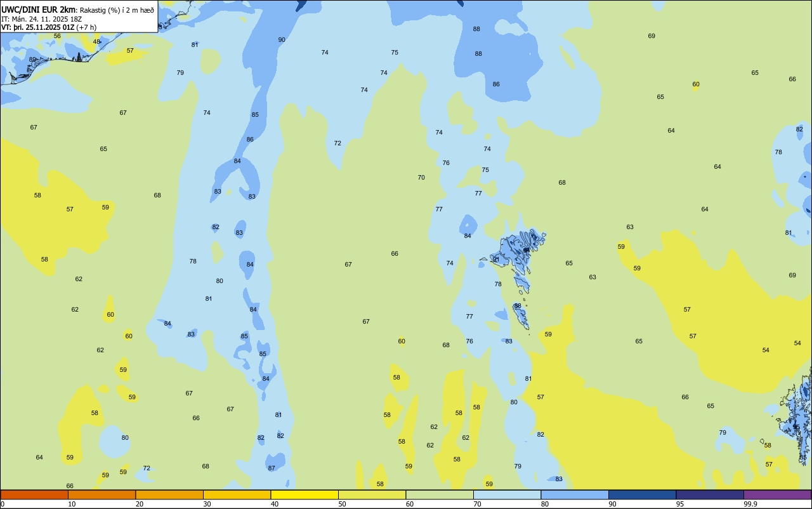This screenshot has width=812, height=509.
Task: Click the 60–70 light green legend swatch
Action: (x=440, y=494)
